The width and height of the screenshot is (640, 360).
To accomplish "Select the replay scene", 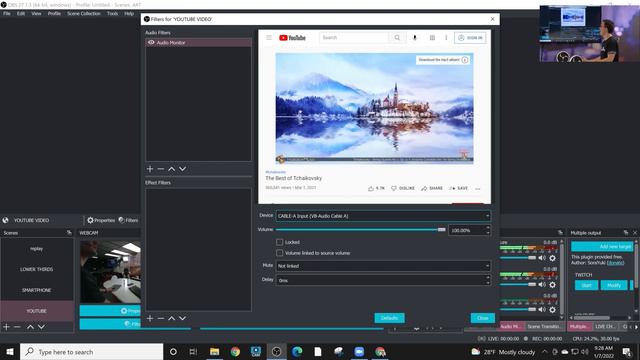I will 37,249.
